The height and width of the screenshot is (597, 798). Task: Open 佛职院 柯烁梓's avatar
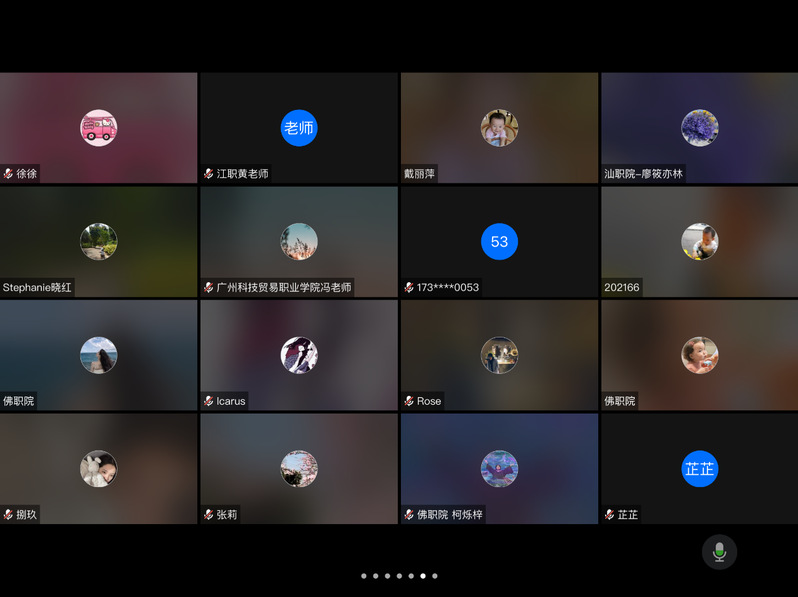pyautogui.click(x=499, y=468)
